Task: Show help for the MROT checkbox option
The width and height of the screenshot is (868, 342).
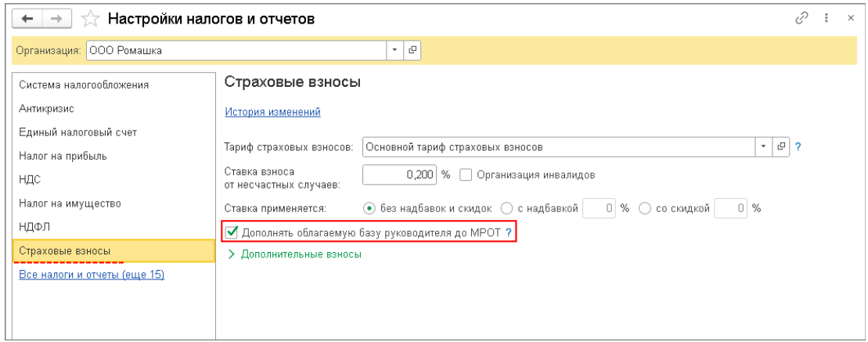Action: click(509, 232)
